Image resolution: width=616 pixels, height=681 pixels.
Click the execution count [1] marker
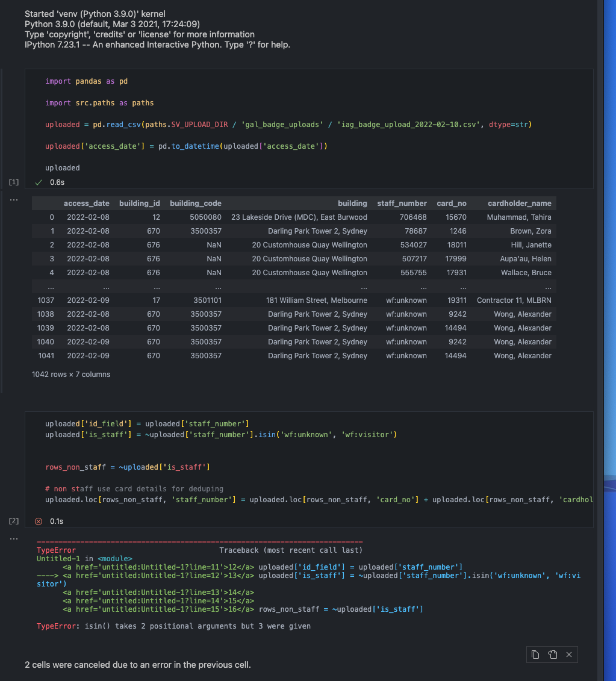pyautogui.click(x=13, y=182)
